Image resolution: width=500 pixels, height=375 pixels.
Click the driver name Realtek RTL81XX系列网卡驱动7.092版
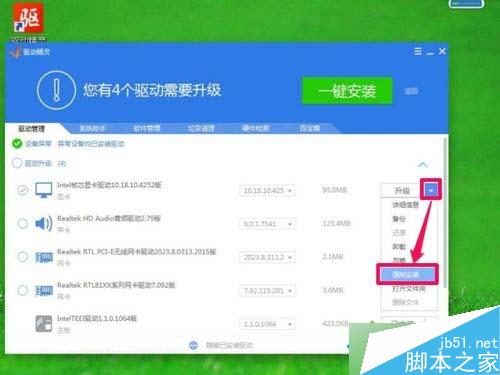pos(116,285)
